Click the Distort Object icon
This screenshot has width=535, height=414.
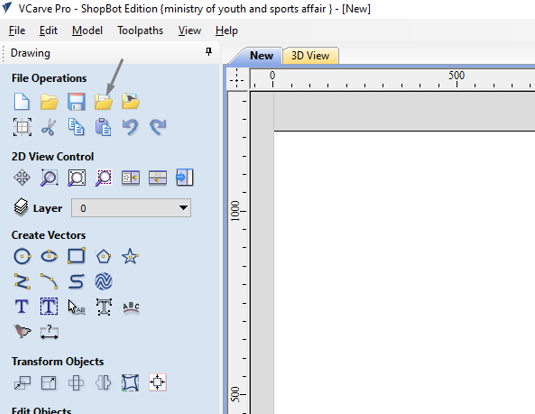click(x=130, y=383)
